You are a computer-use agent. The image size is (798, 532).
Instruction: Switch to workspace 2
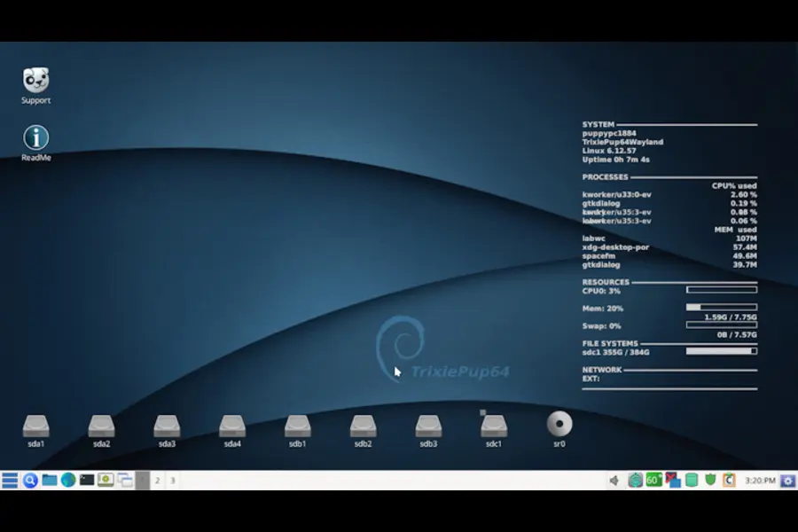(x=157, y=480)
